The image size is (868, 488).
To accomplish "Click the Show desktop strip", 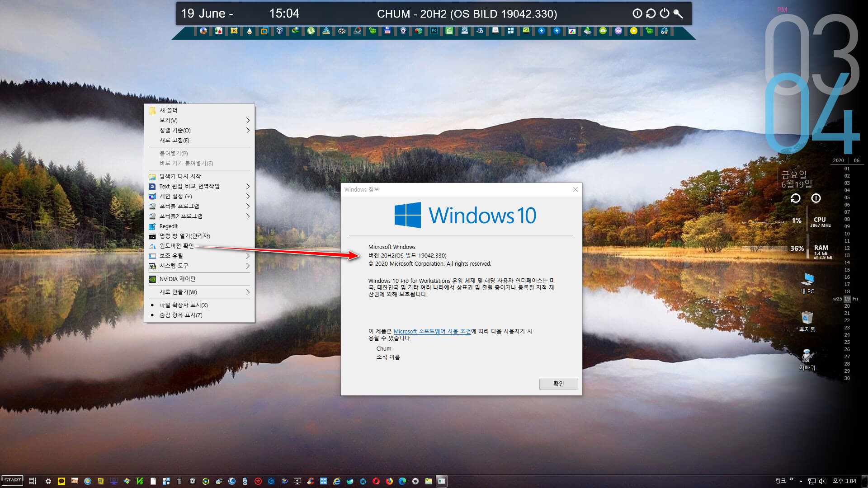I will tap(865, 481).
